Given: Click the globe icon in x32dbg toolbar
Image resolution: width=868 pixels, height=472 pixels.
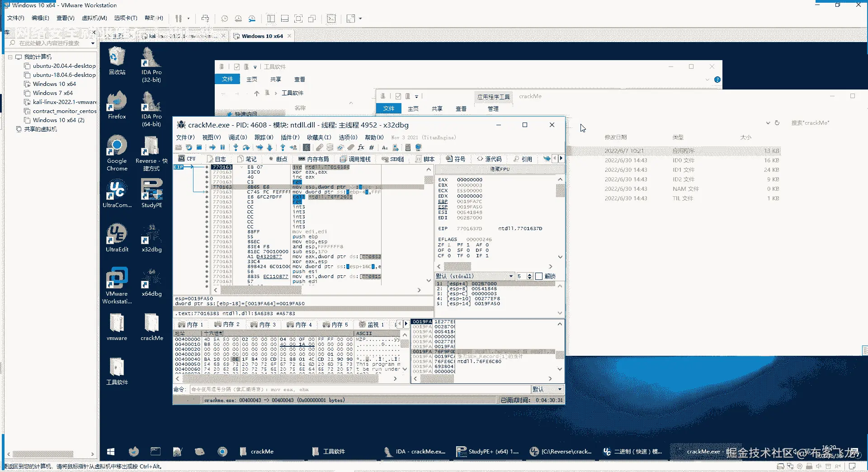Looking at the screenshot, I should (418, 147).
